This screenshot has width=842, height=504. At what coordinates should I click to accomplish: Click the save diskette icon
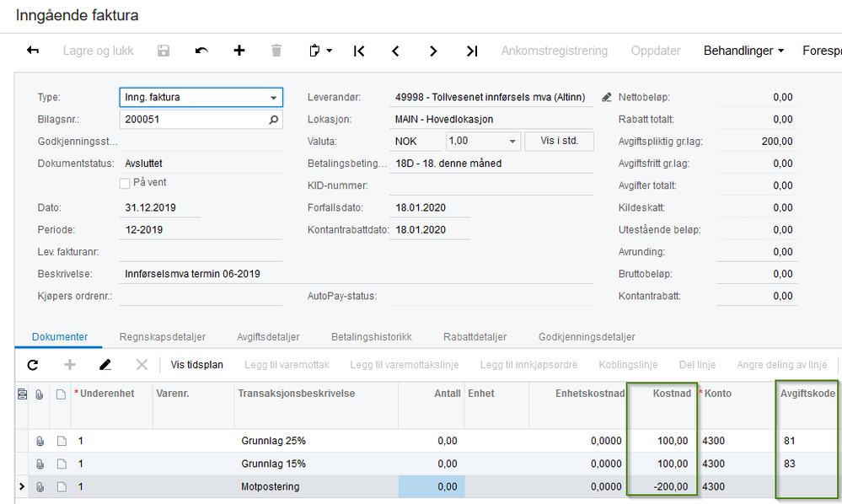(x=164, y=51)
